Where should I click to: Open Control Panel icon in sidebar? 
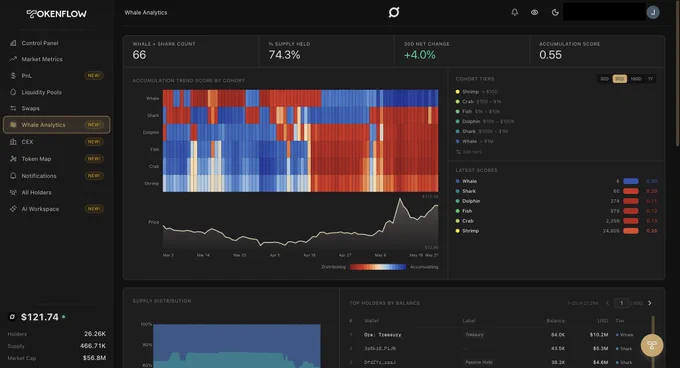pos(13,43)
